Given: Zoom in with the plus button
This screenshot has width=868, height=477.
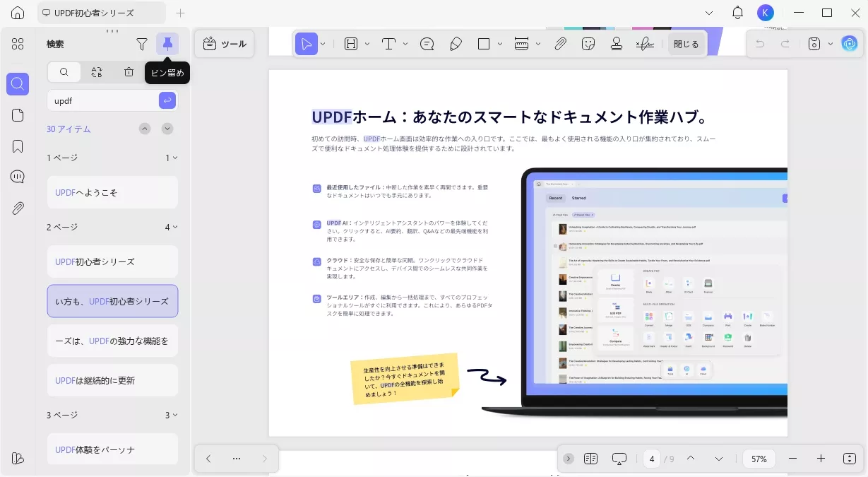Looking at the screenshot, I should (x=821, y=459).
